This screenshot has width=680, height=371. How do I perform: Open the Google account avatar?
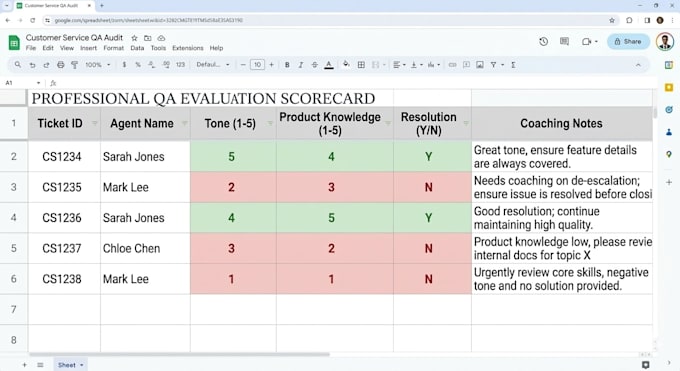coord(665,42)
